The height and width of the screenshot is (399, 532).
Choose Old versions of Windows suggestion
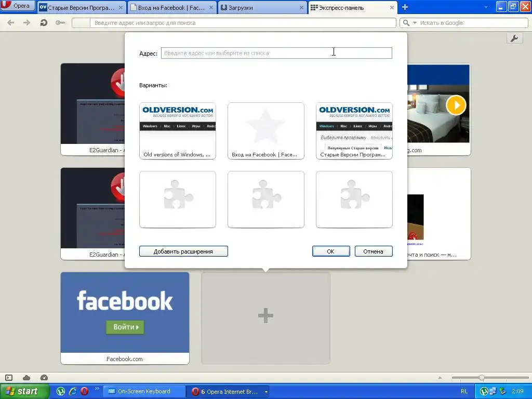[x=178, y=131]
